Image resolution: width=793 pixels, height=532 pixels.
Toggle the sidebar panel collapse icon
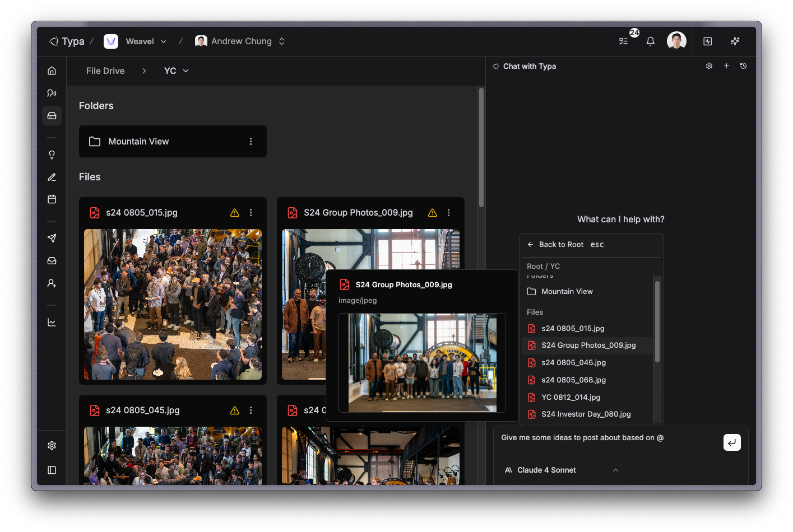click(x=52, y=470)
